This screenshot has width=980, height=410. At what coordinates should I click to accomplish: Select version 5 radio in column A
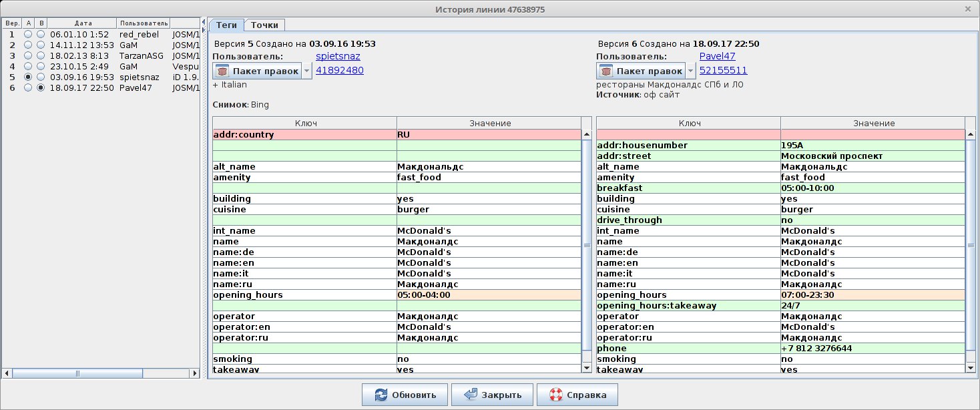click(28, 77)
